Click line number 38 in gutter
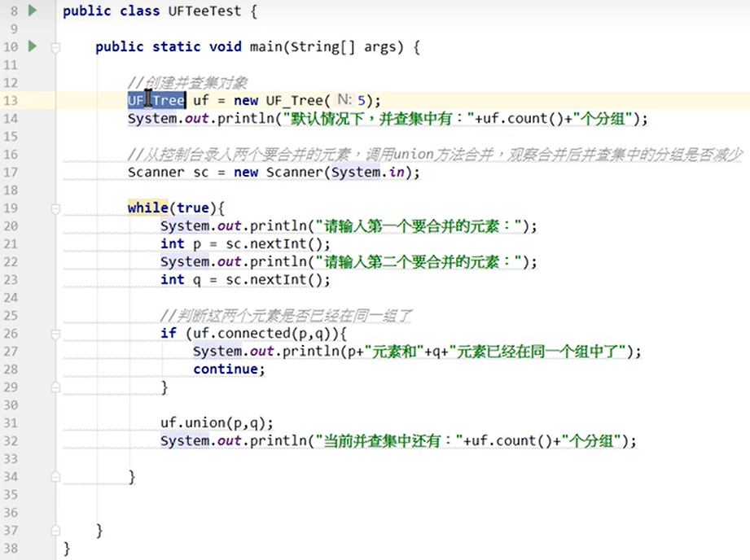The width and height of the screenshot is (750, 560). pyautogui.click(x=11, y=549)
